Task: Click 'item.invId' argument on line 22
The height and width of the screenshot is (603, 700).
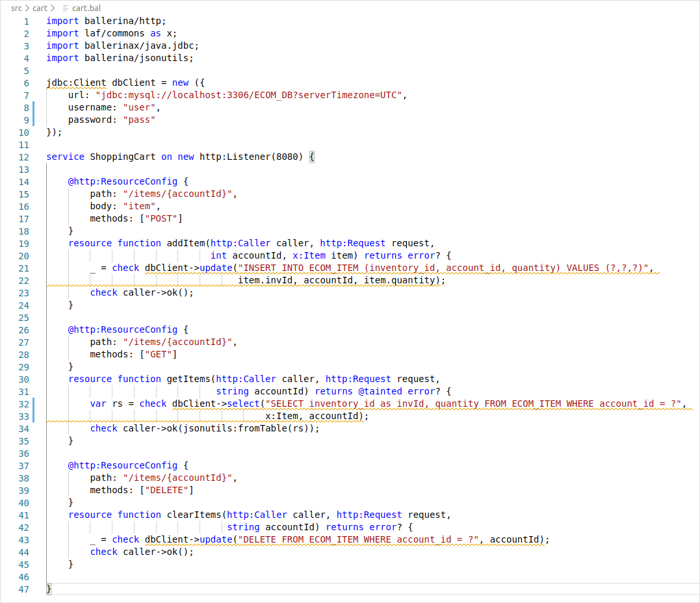Action: click(265, 280)
